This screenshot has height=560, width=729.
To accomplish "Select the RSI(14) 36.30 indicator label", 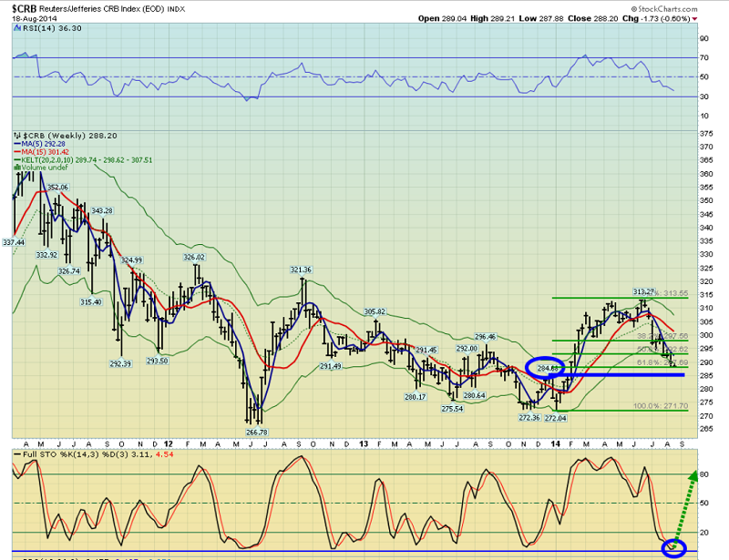I will click(x=52, y=28).
